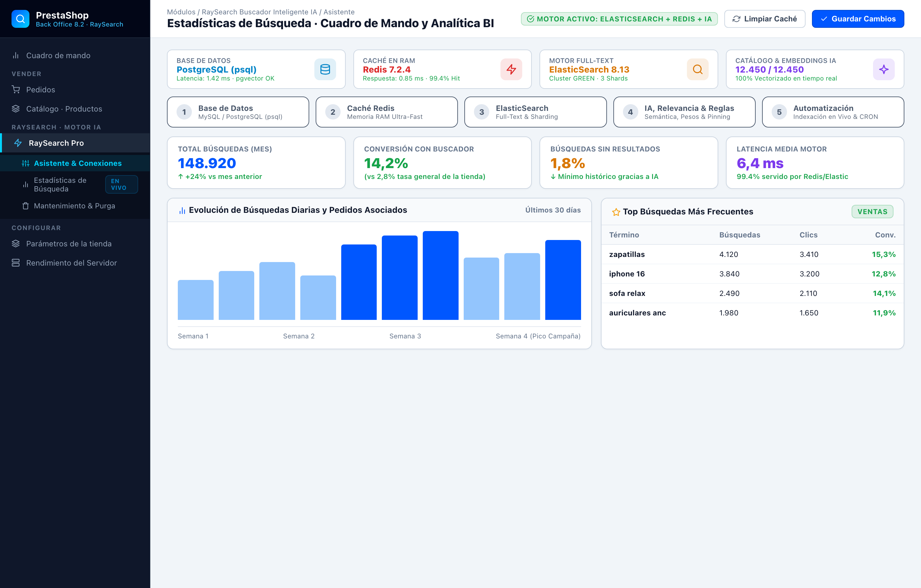
Task: Click the EN VIVO badge
Action: click(121, 184)
